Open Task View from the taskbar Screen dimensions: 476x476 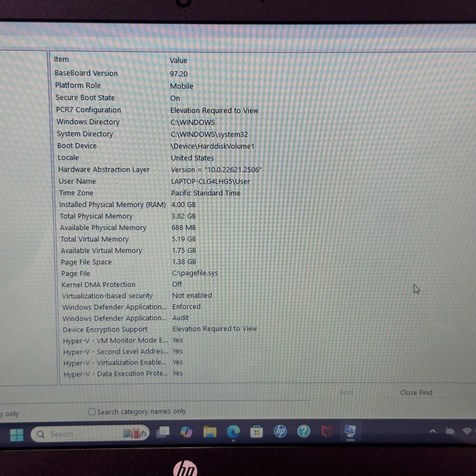point(163,433)
